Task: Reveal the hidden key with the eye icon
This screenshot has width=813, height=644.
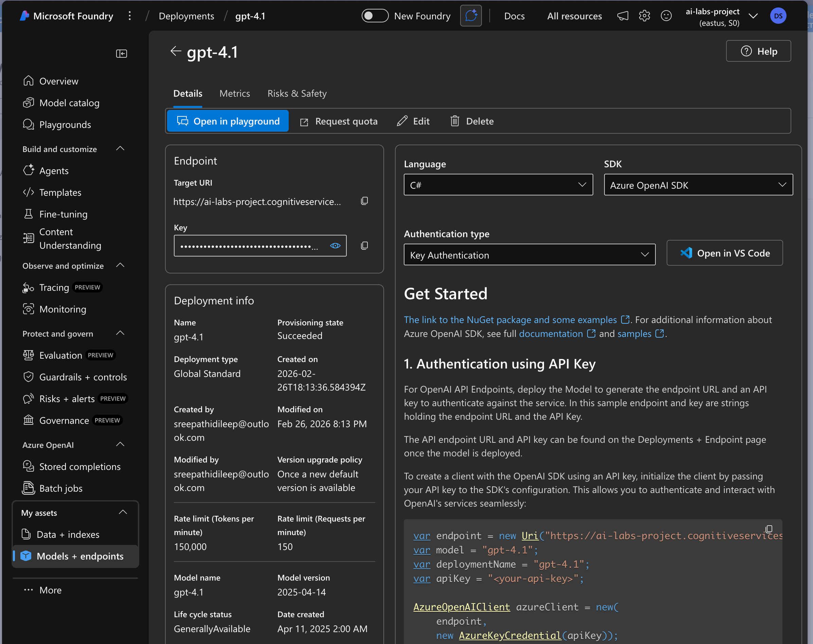Action: pos(335,246)
